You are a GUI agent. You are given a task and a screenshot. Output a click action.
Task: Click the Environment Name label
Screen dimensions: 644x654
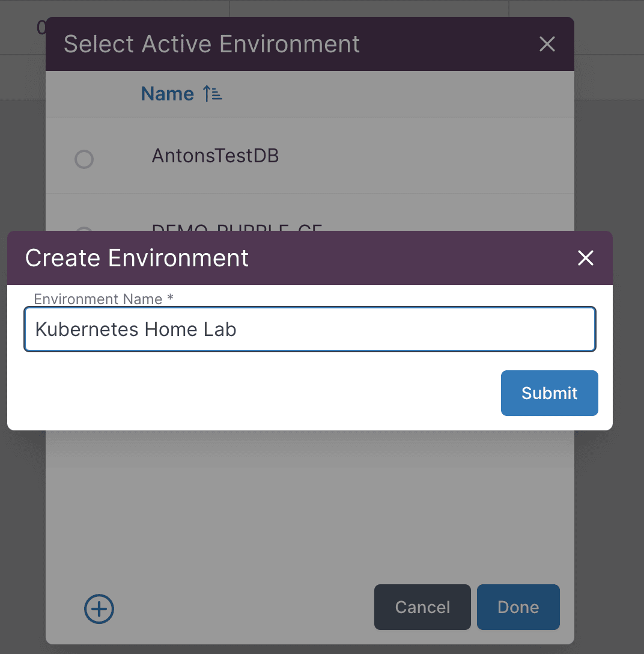click(x=98, y=299)
